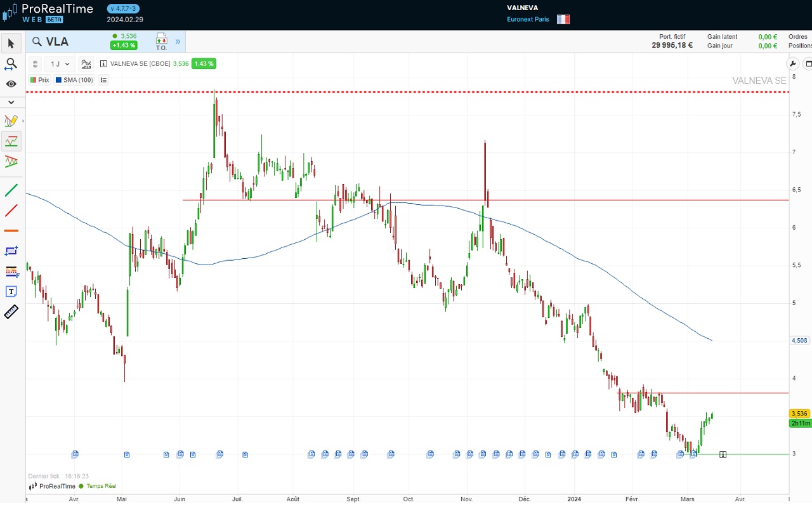Expand the double chevron next to T.O.
This screenshot has height=512, width=812.
point(178,42)
